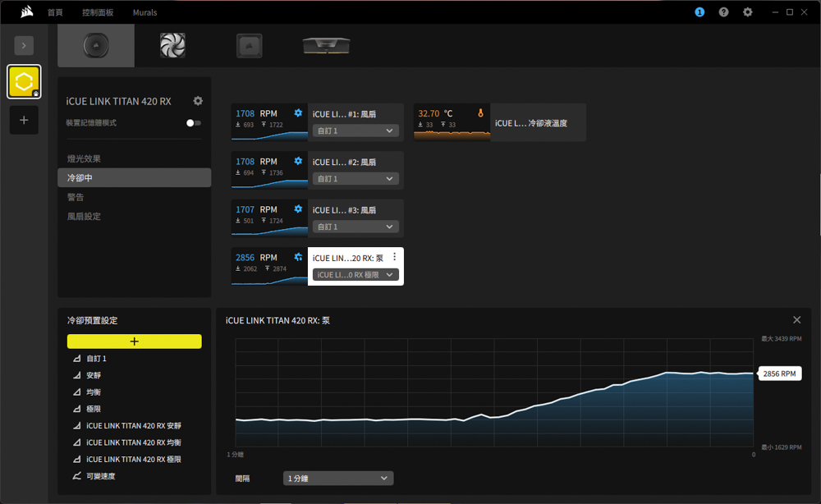Image resolution: width=821 pixels, height=504 pixels.
Task: Click the fan #1 cooling gear icon
Action: [x=298, y=113]
